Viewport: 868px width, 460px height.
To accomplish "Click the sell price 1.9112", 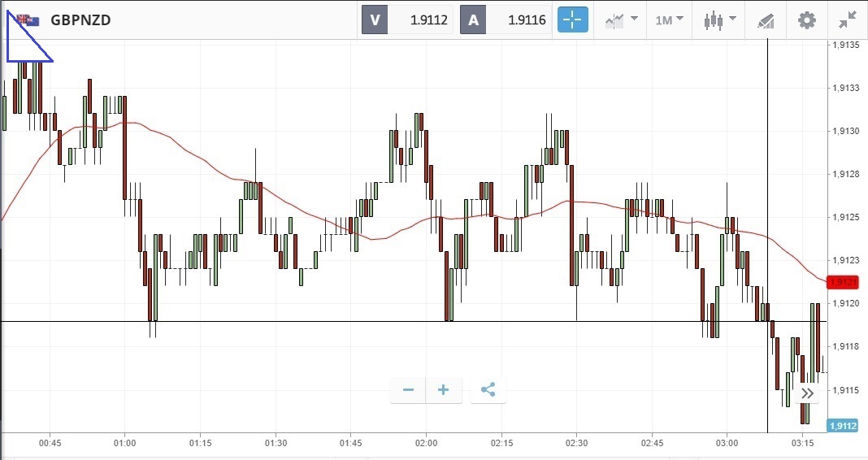I will [430, 20].
